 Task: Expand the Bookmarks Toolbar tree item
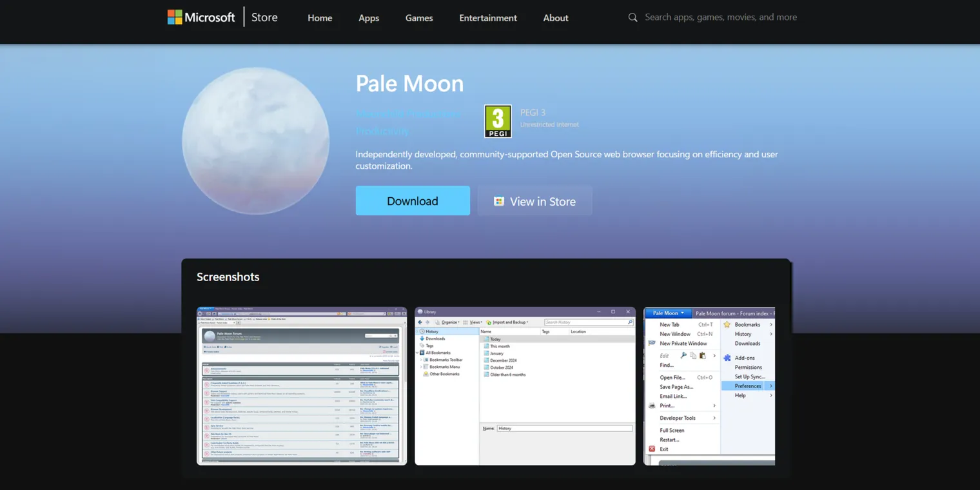(x=421, y=360)
